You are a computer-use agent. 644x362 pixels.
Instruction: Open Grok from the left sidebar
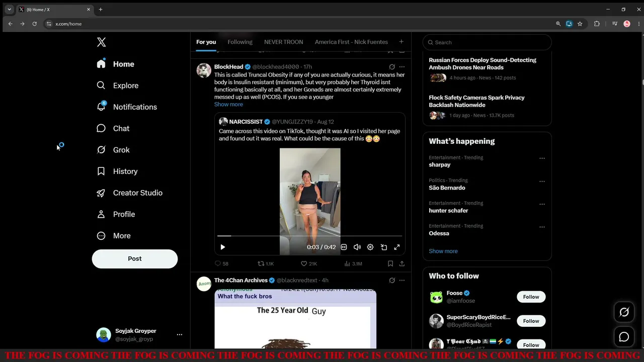pyautogui.click(x=113, y=150)
